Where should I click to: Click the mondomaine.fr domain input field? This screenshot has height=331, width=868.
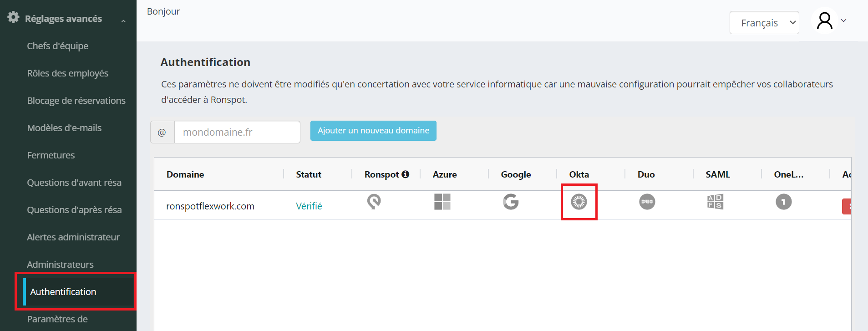pos(237,132)
